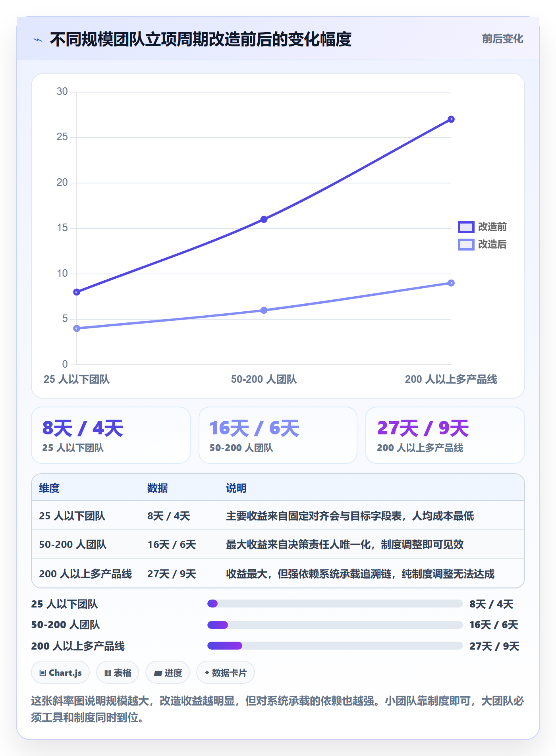
Task: Pick the 改造后 data point at value 6
Action: coord(264,310)
